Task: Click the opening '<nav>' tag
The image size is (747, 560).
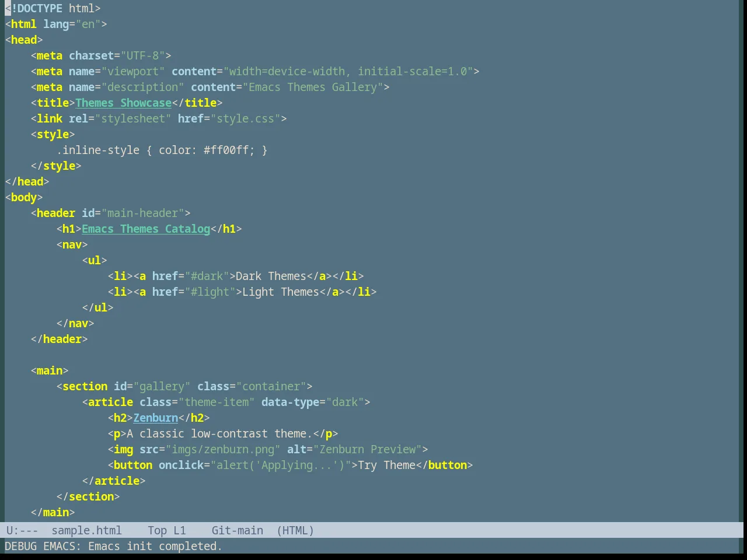Action: pyautogui.click(x=72, y=244)
